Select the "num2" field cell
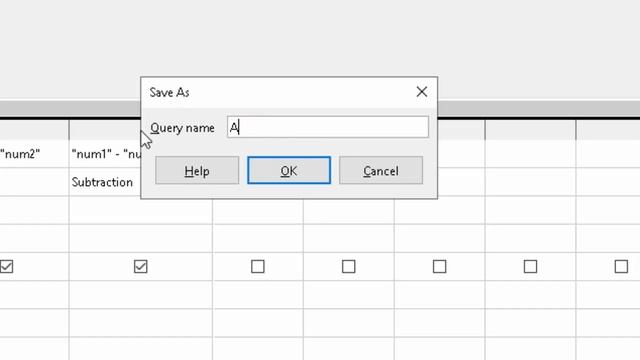Viewport: 640px width, 360px height. tap(34, 154)
